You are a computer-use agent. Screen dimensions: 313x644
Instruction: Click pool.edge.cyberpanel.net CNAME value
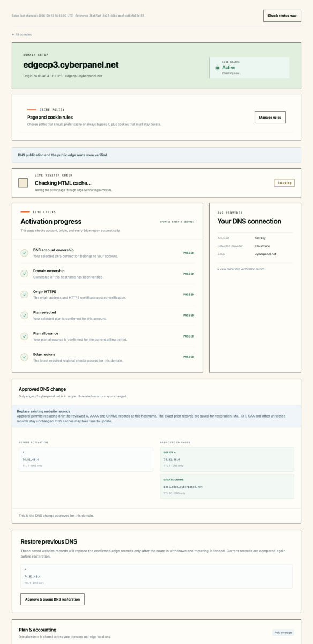[x=183, y=486]
